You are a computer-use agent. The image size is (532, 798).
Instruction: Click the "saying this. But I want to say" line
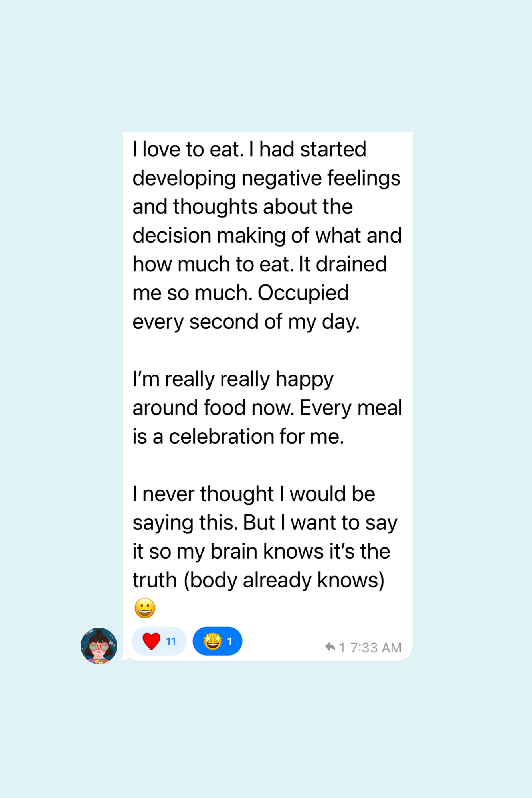click(265, 523)
